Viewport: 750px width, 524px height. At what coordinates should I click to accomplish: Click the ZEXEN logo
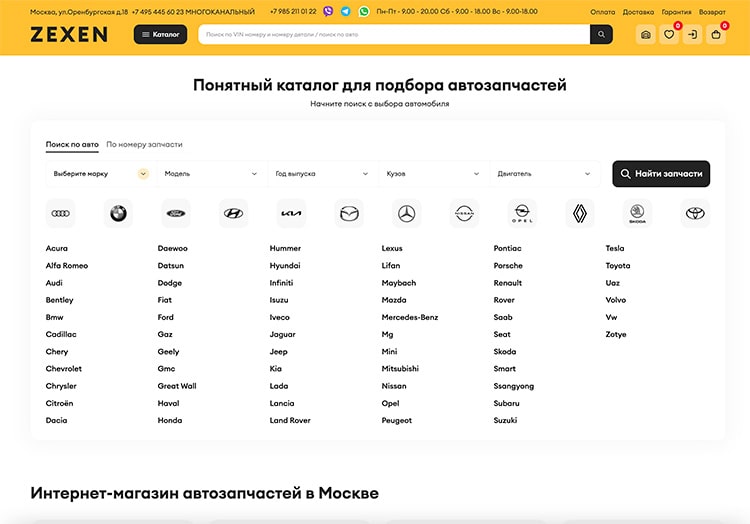[x=69, y=34]
